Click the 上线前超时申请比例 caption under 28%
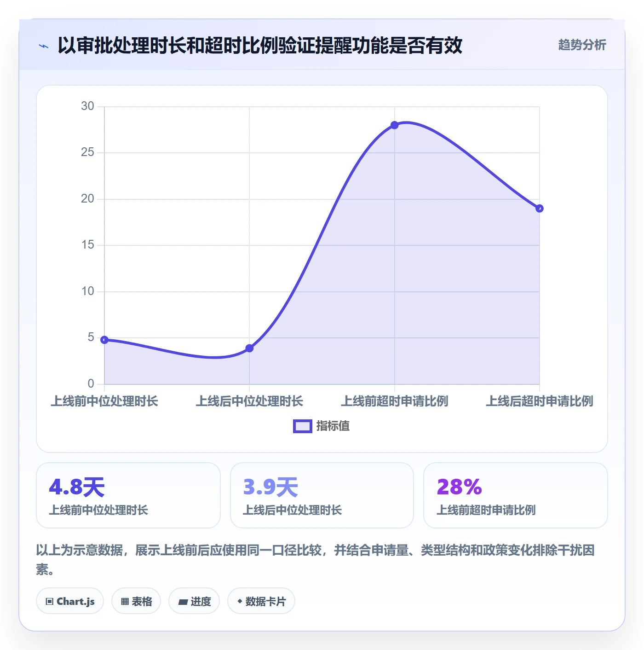The width and height of the screenshot is (644, 650). [x=486, y=510]
